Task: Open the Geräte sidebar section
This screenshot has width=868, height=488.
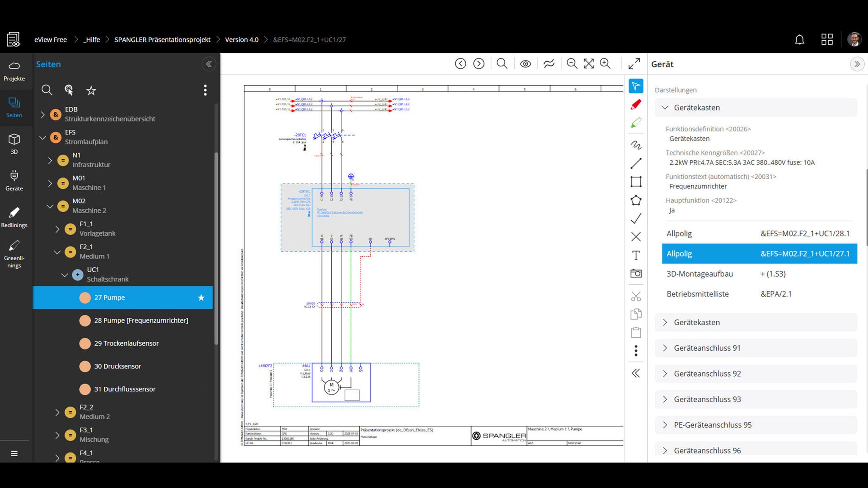Action: click(x=14, y=181)
